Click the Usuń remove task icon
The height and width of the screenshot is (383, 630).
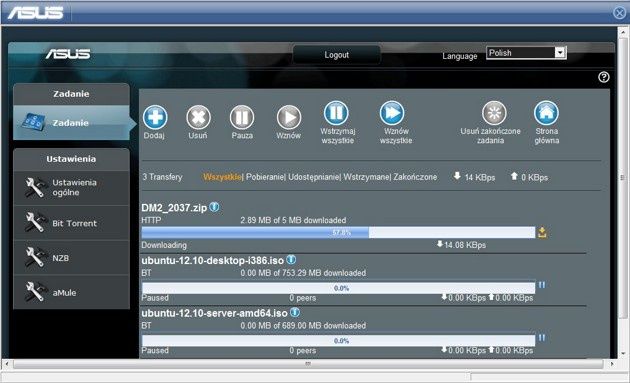point(198,117)
